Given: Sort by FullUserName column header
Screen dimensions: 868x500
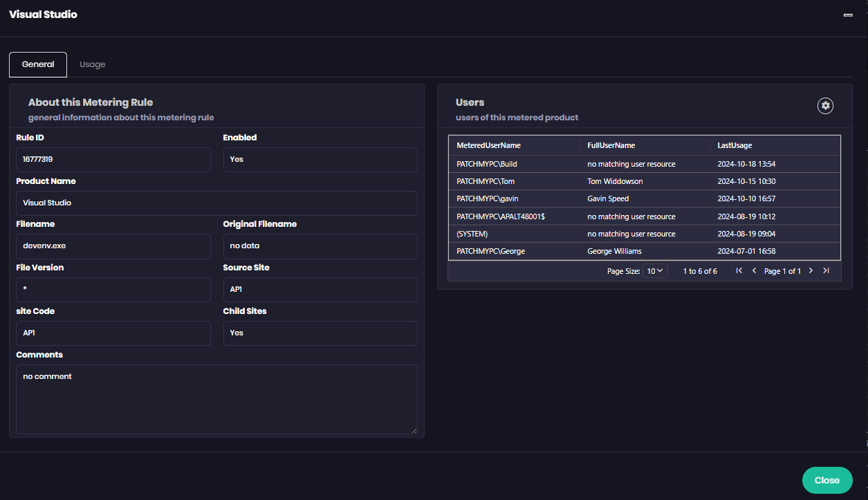Looking at the screenshot, I should [x=611, y=145].
